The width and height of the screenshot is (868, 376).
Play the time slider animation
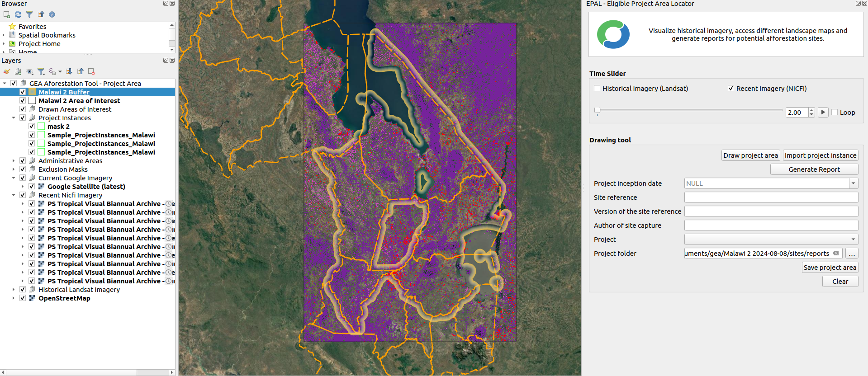pos(823,113)
